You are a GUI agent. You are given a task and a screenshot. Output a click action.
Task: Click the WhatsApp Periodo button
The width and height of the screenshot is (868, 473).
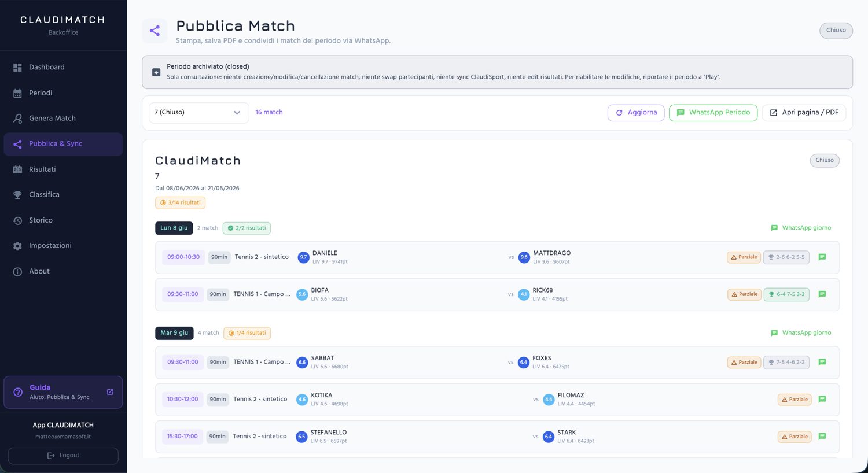tap(713, 113)
